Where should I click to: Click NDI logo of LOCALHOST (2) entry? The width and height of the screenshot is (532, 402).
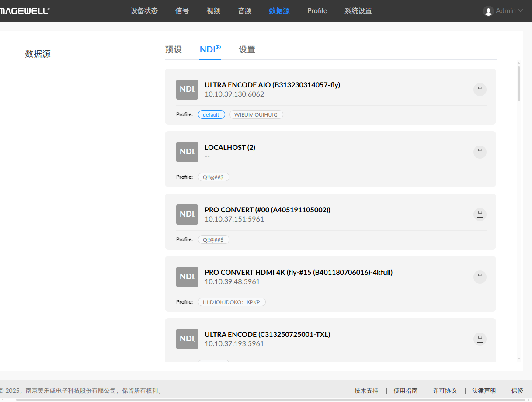click(x=187, y=152)
